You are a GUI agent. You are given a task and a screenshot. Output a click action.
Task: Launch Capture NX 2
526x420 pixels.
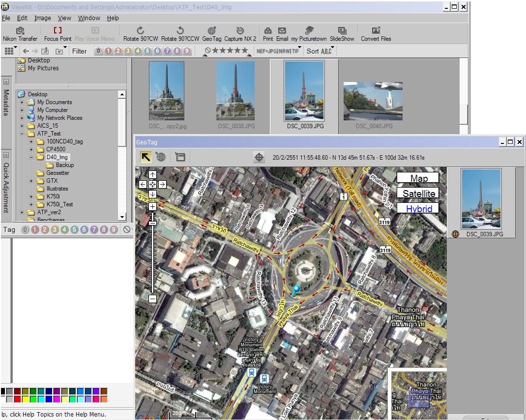click(x=240, y=34)
